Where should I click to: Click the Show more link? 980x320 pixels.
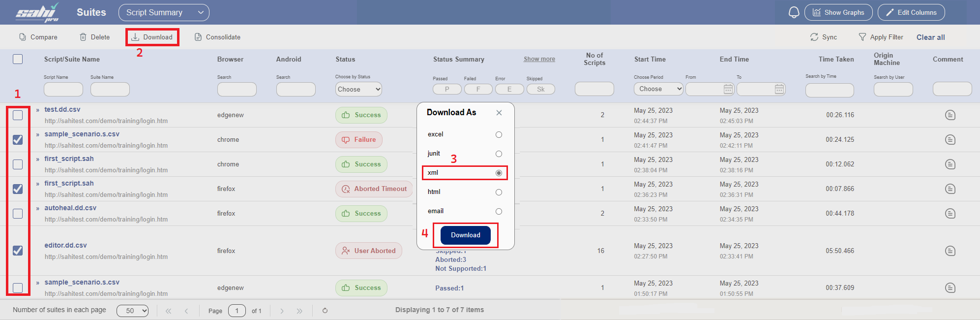tap(539, 59)
